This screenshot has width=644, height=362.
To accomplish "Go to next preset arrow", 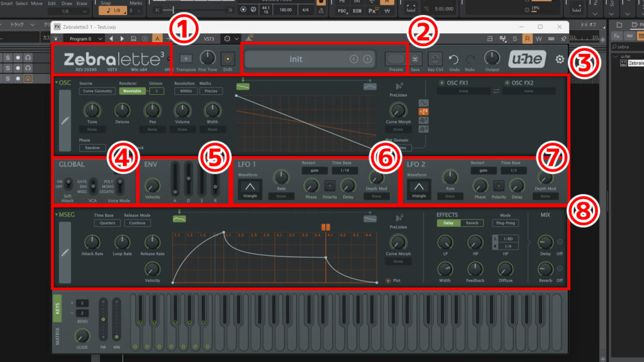I will [x=367, y=59].
